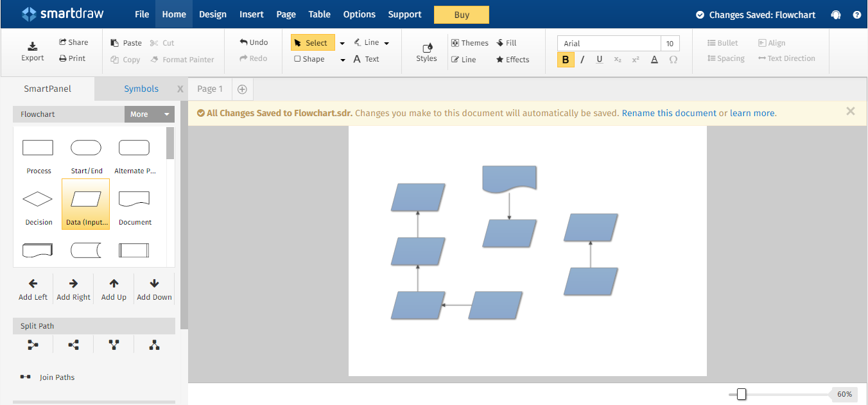Click the Export icon in the toolbar
The height and width of the screenshot is (405, 868).
[33, 46]
